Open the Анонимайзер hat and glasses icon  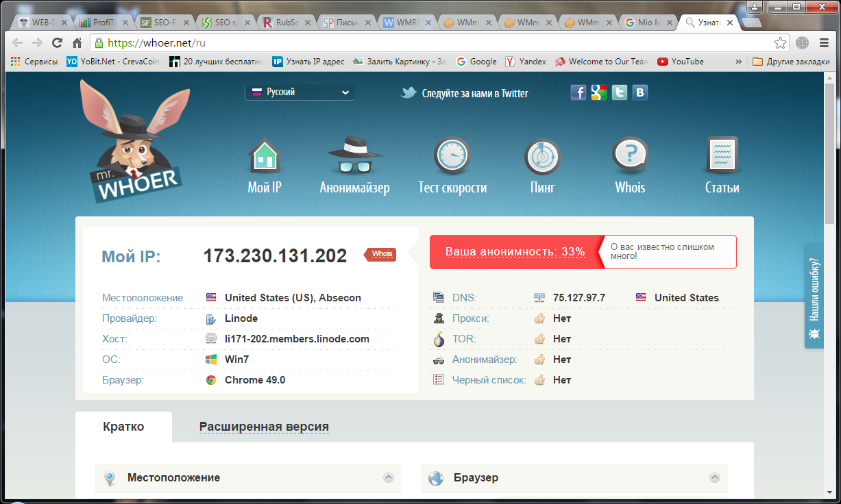pyautogui.click(x=354, y=155)
